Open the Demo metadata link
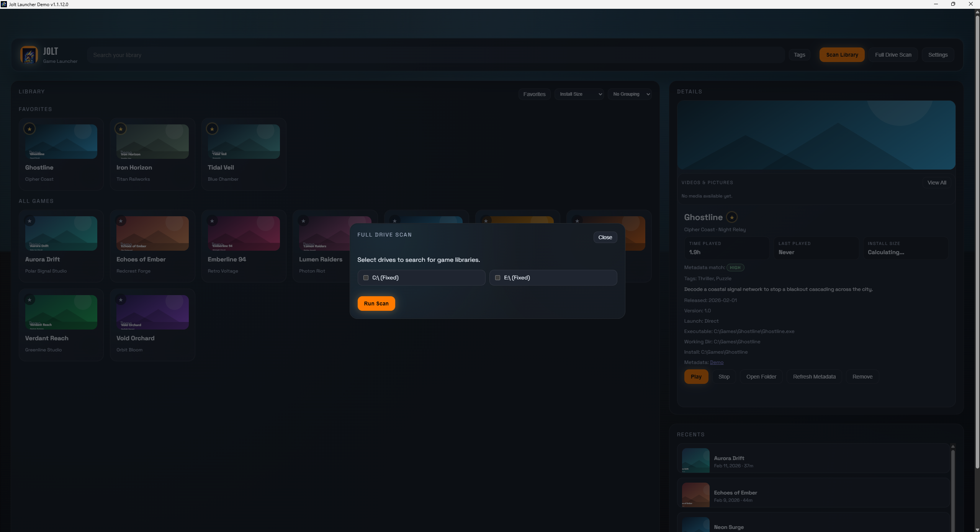 [x=717, y=362]
